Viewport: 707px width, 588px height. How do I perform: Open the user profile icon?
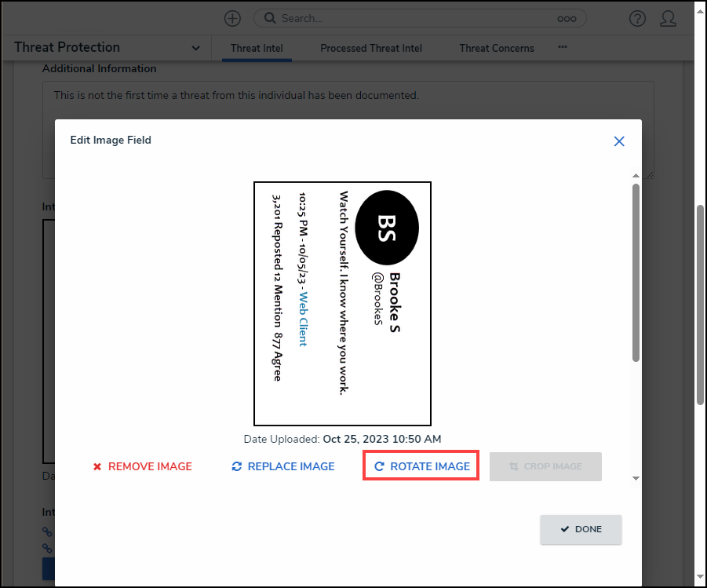point(668,19)
